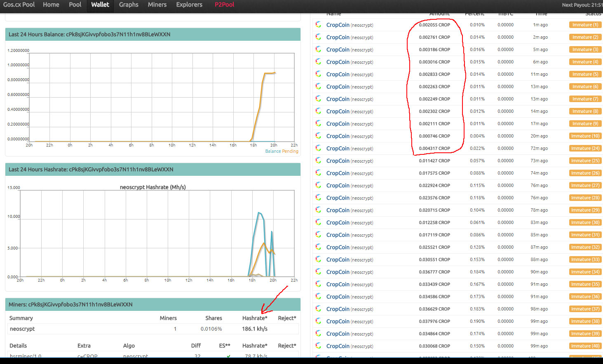Click the Gos.cx Pool site title
The width and height of the screenshot is (603, 364).
click(x=19, y=5)
